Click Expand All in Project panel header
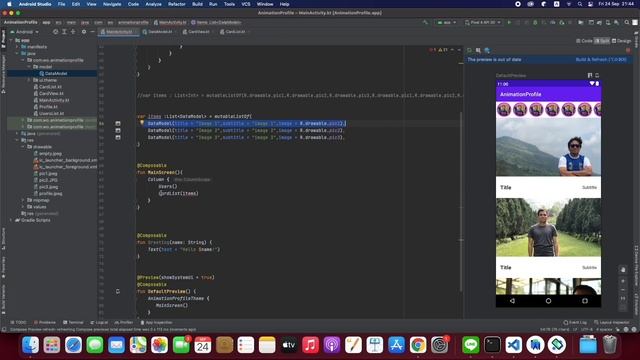This screenshot has height=360, width=640. click(64, 31)
